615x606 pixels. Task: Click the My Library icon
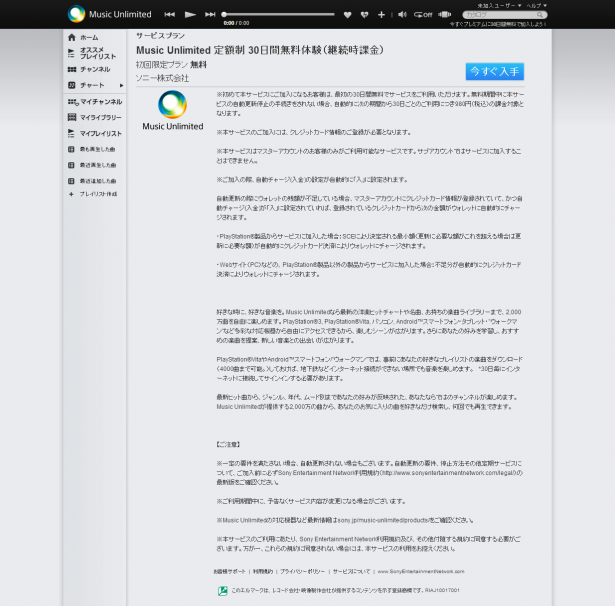[x=72, y=117]
